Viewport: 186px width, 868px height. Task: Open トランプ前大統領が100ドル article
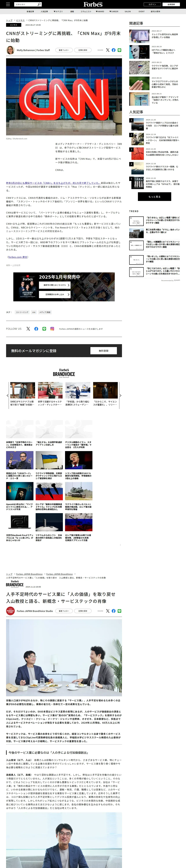79,466
